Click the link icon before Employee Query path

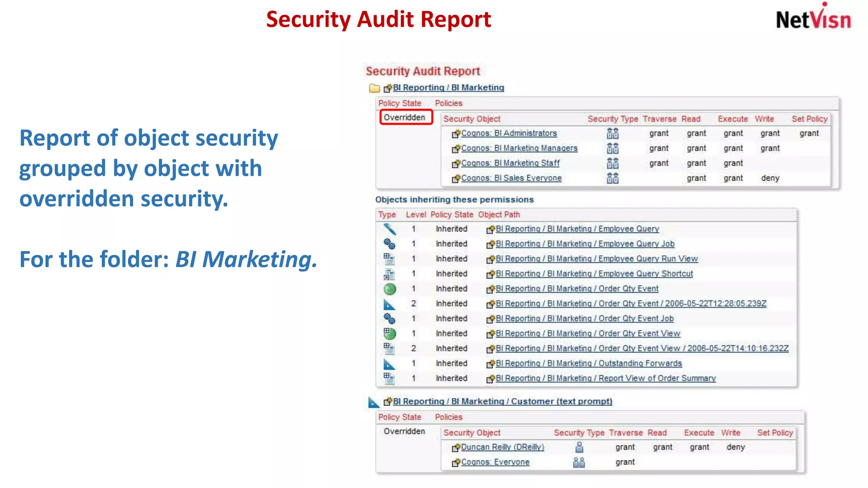pyautogui.click(x=491, y=230)
